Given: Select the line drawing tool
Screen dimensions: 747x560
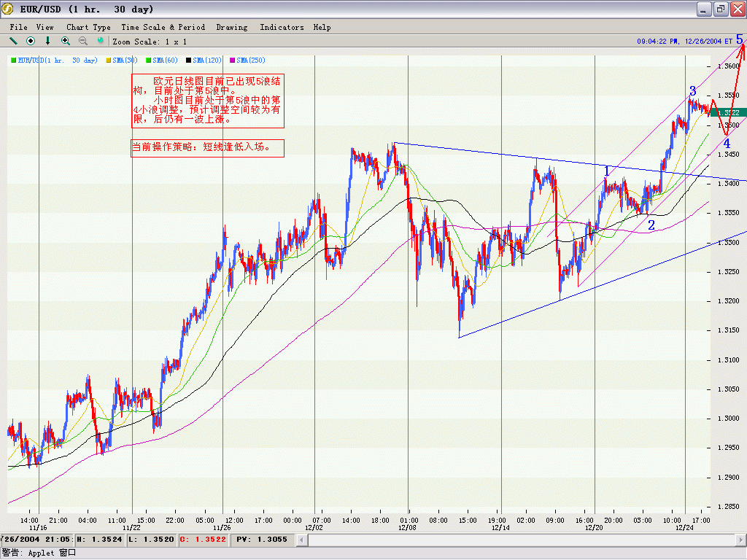Looking at the screenshot, I should [x=13, y=41].
